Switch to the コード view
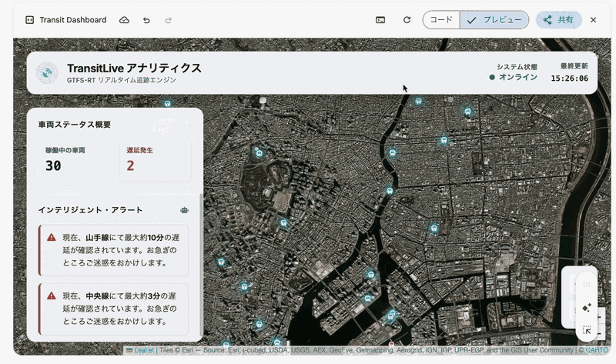 [x=441, y=20]
